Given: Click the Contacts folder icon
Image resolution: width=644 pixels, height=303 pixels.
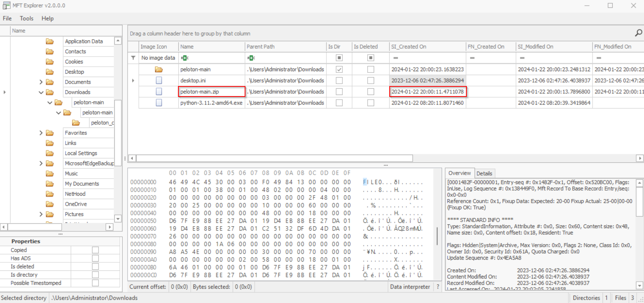Looking at the screenshot, I should tap(50, 51).
